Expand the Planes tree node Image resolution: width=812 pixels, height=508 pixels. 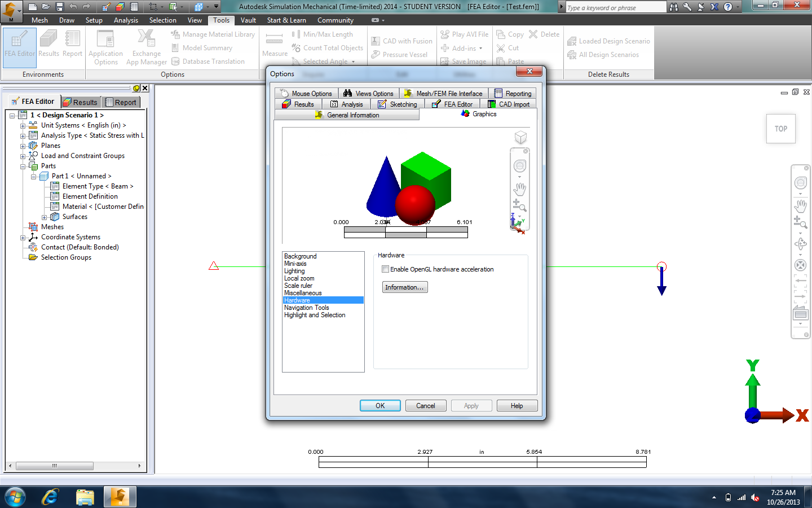[23, 146]
